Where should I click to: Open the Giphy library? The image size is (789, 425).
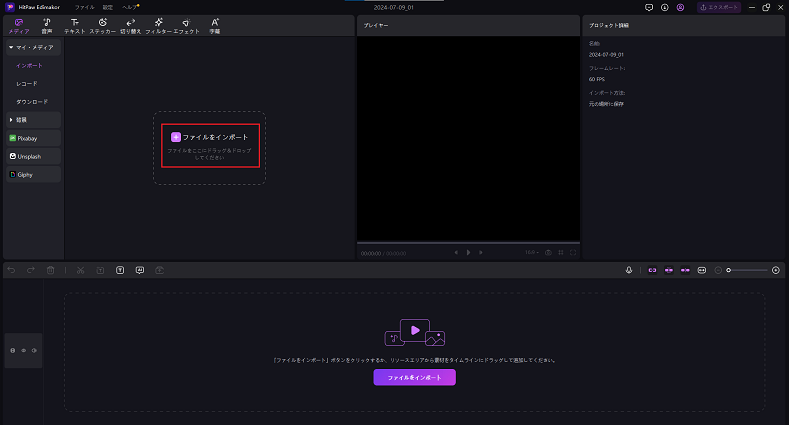(34, 175)
